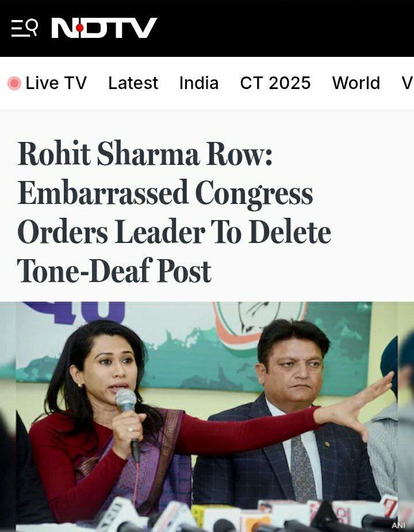Image resolution: width=414 pixels, height=532 pixels.
Task: Click the NDTV logo
Action: pos(104,28)
